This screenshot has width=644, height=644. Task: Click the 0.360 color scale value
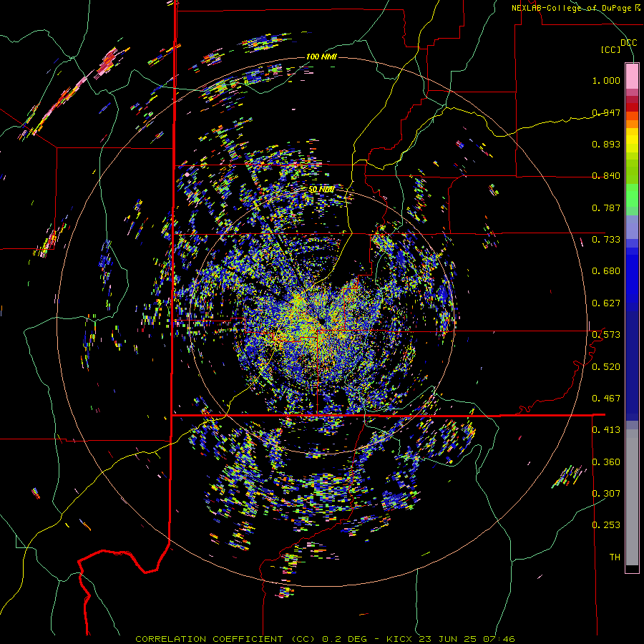click(606, 462)
